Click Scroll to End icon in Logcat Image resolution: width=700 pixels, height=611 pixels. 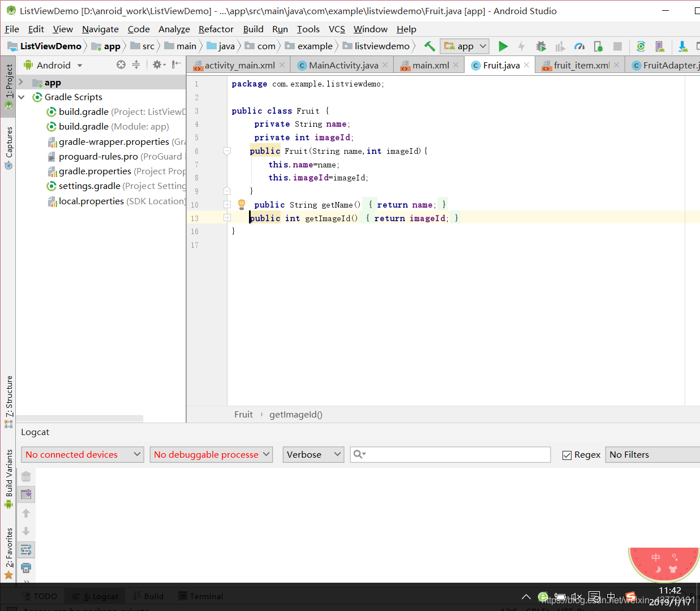(26, 494)
